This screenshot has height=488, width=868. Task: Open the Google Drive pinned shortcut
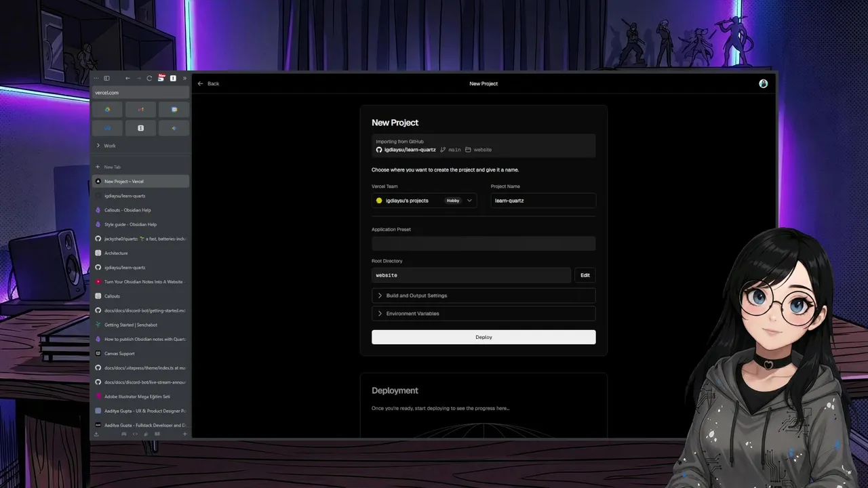click(x=107, y=109)
